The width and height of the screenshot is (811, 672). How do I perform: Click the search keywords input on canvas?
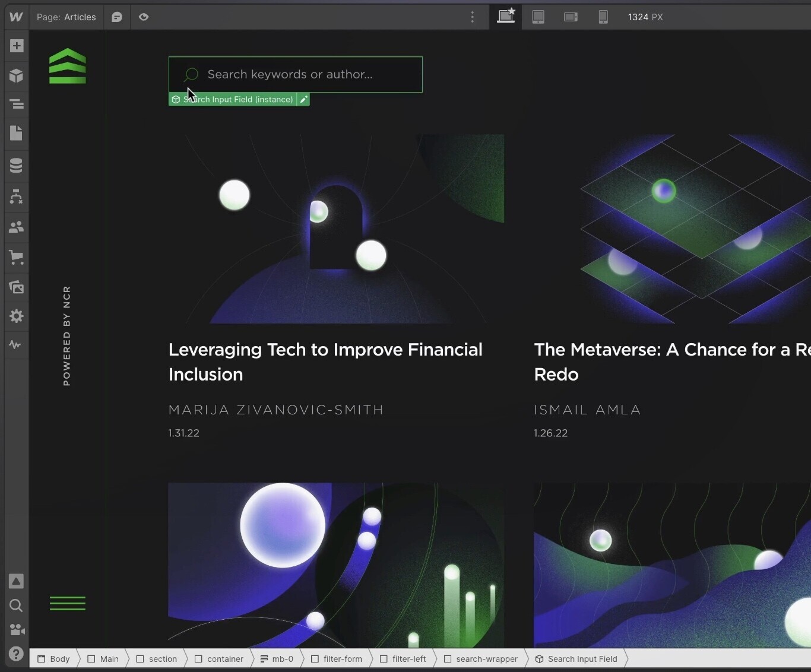295,75
